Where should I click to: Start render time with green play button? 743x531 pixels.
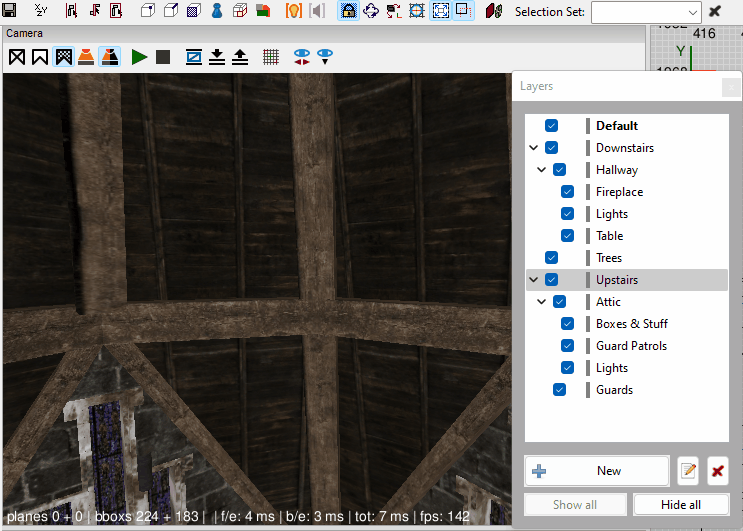tap(139, 57)
